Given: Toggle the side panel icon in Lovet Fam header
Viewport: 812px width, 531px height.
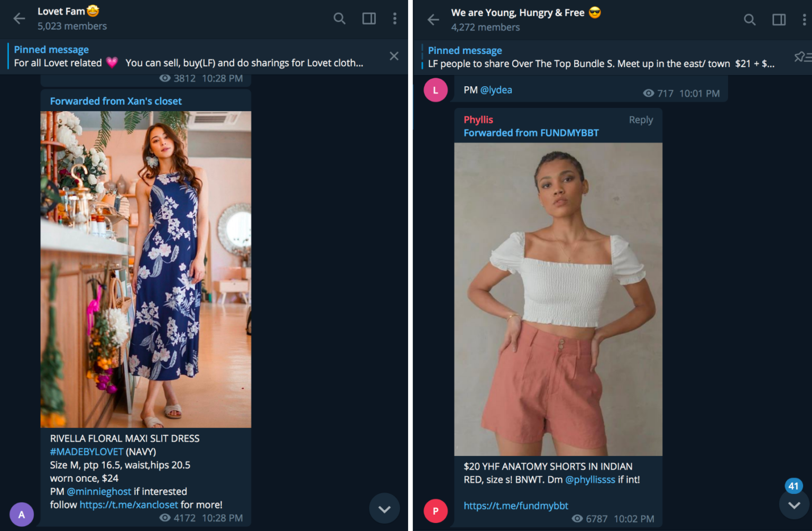Looking at the screenshot, I should tap(368, 18).
